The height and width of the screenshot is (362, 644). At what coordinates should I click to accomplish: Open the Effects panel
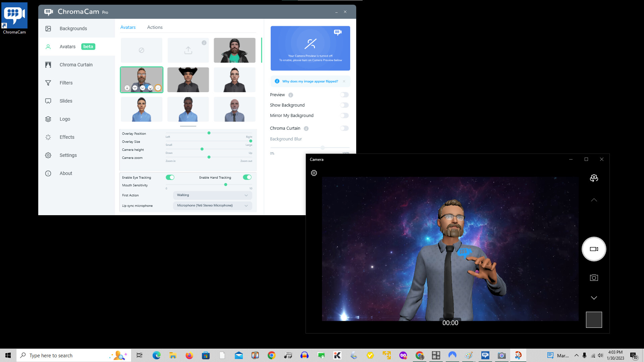[66, 137]
